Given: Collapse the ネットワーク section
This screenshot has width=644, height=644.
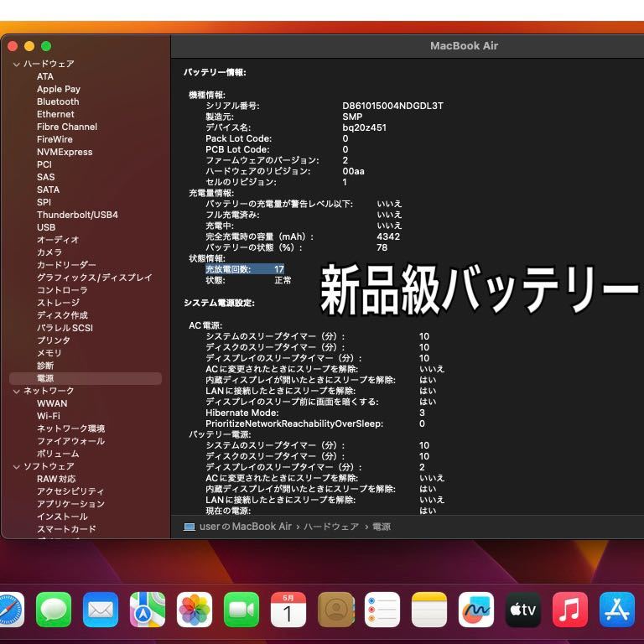Looking at the screenshot, I should pyautogui.click(x=17, y=391).
